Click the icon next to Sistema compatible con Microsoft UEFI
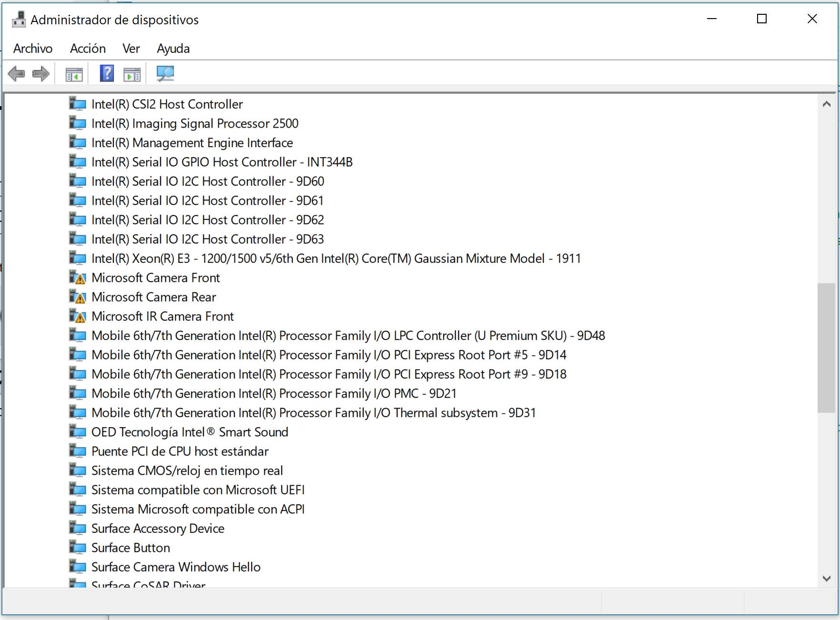Screen dimensions: 840x620 pos(78,490)
